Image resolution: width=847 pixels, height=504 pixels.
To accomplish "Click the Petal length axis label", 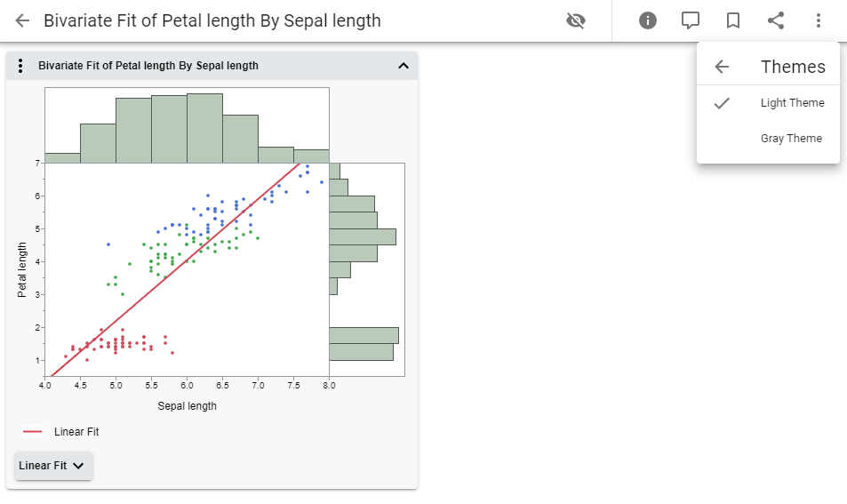I will (22, 269).
